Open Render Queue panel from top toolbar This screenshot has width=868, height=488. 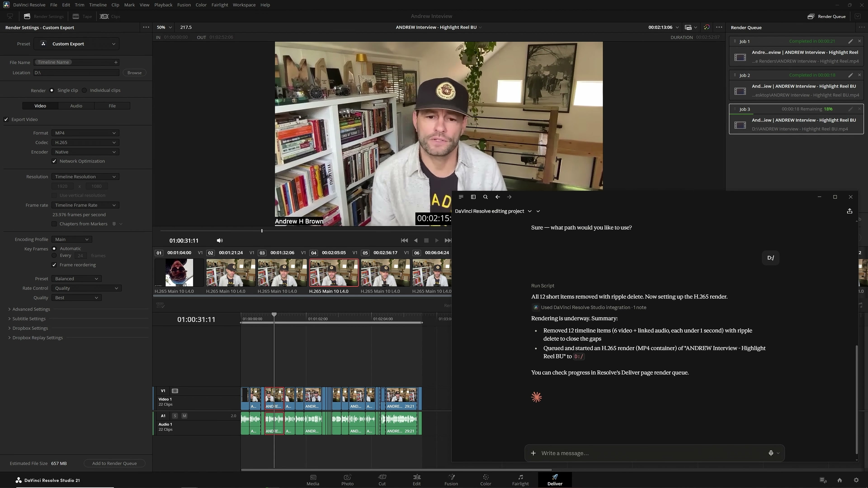tap(826, 16)
